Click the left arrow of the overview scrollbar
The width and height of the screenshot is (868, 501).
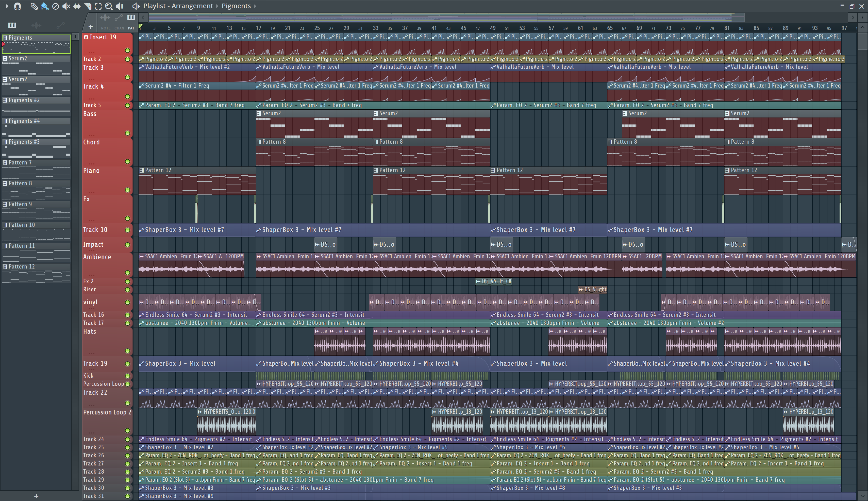pos(143,17)
